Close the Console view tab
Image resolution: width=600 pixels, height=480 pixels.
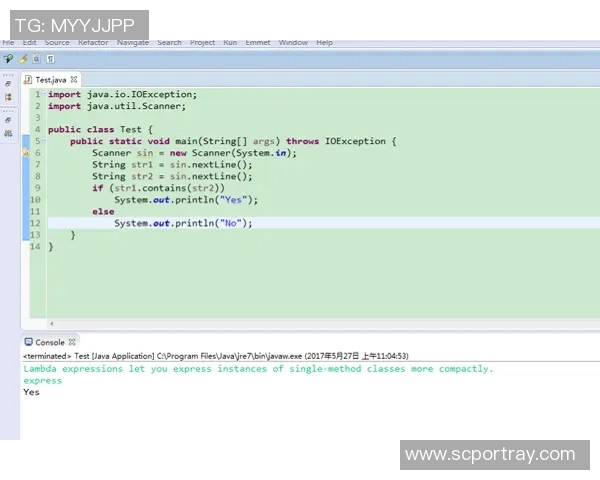(73, 342)
